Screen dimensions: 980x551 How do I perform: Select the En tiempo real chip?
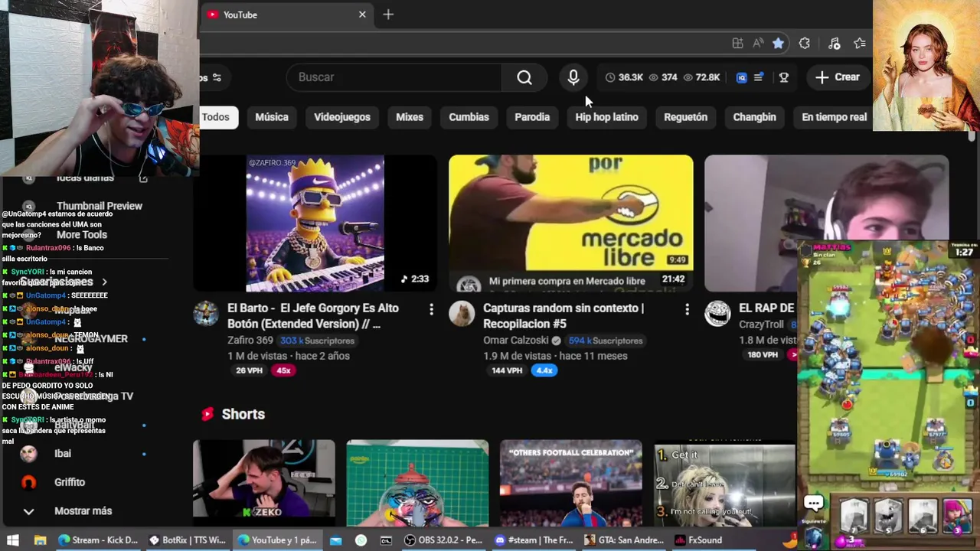click(834, 117)
